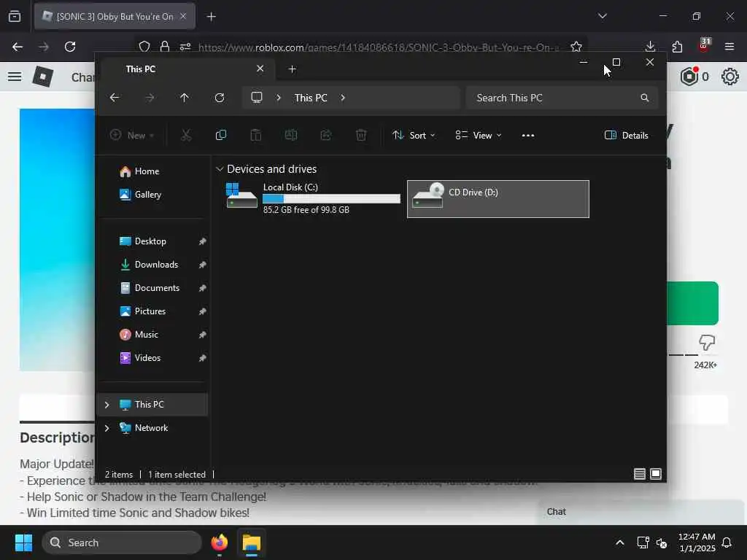Click the Rename toolbar icon
This screenshot has height=560, width=747.
coord(291,135)
